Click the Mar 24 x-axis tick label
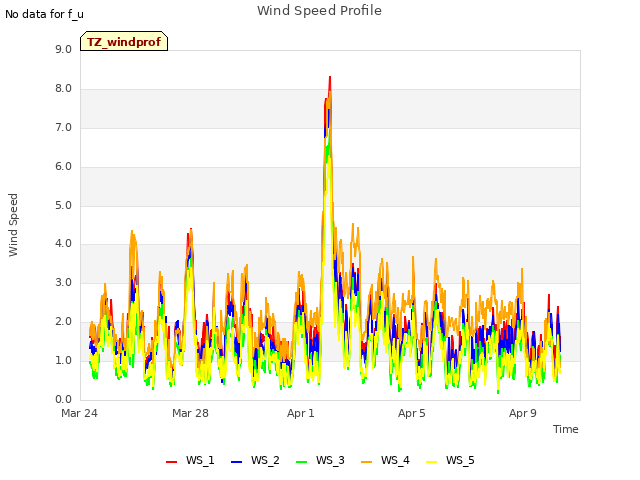The height and width of the screenshot is (480, 640). (x=79, y=413)
